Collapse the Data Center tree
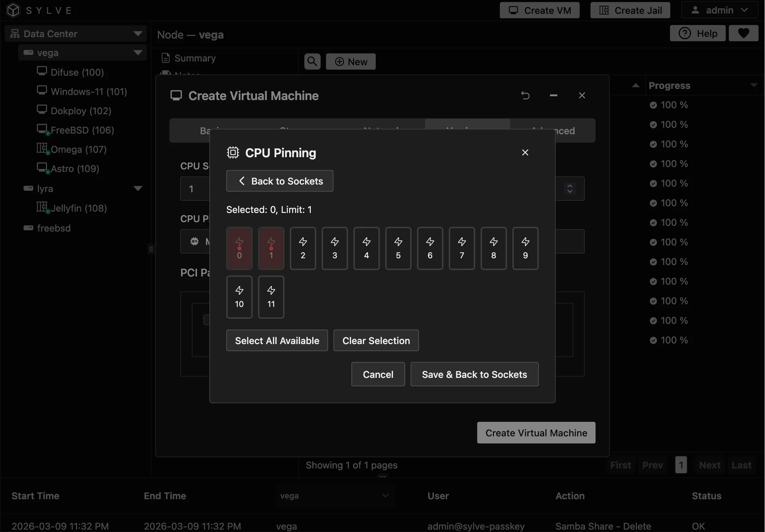 (x=137, y=33)
